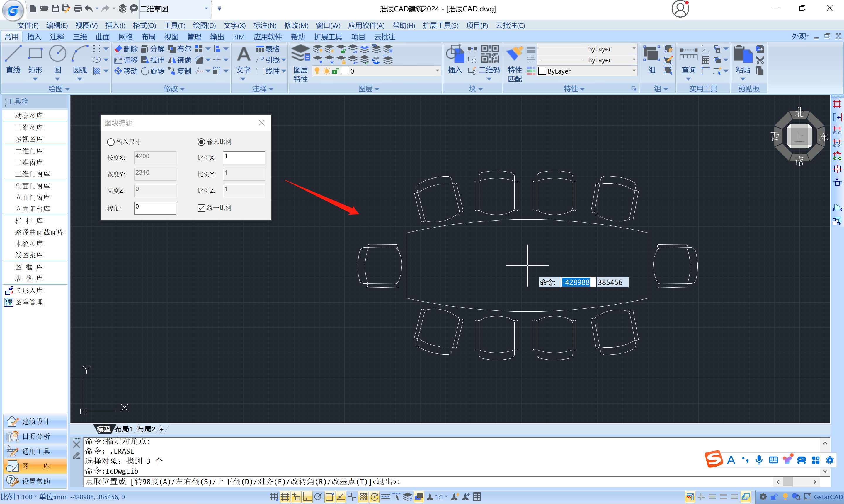This screenshot has width=844, height=504.
Task: Open the 二维草图 workspace dropdown
Action: click(206, 9)
